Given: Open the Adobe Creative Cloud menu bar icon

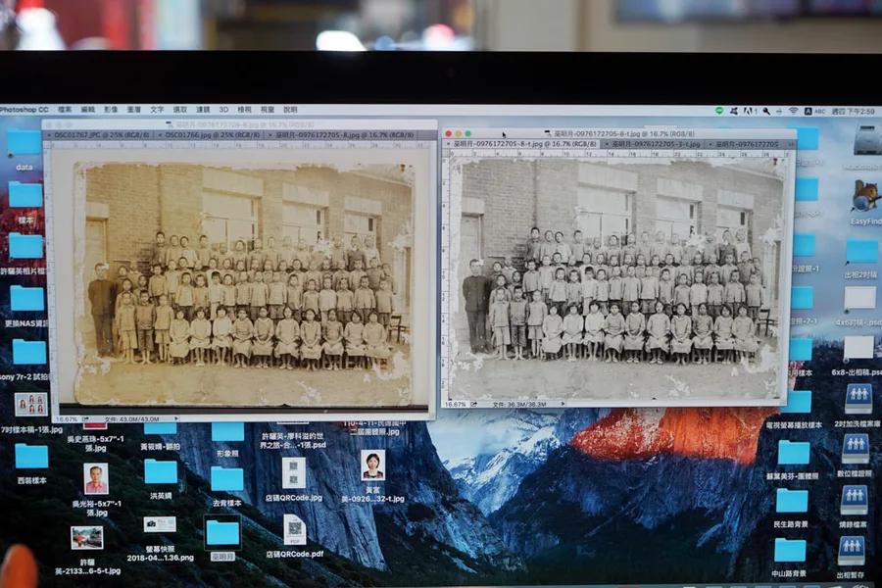Looking at the screenshot, I should tap(750, 111).
